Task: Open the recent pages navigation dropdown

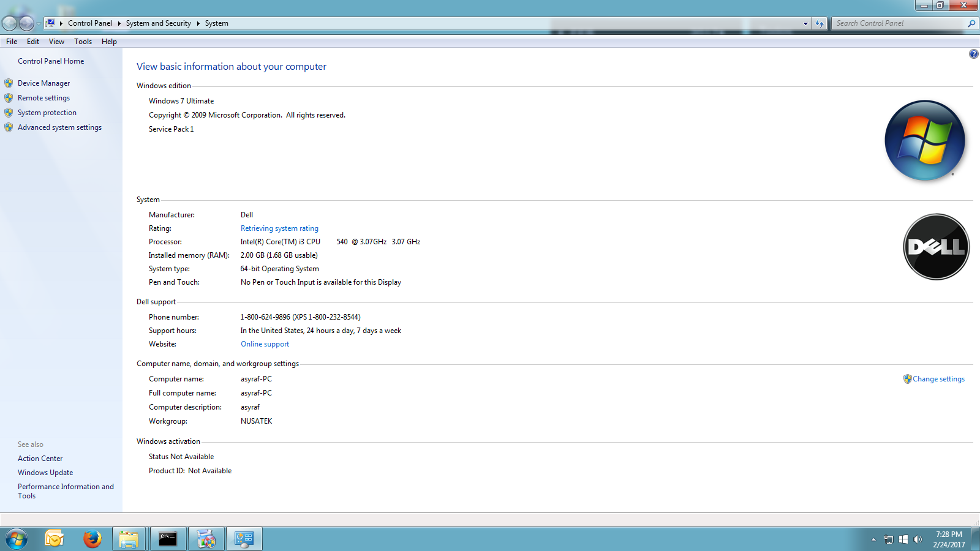Action: pos(39,23)
